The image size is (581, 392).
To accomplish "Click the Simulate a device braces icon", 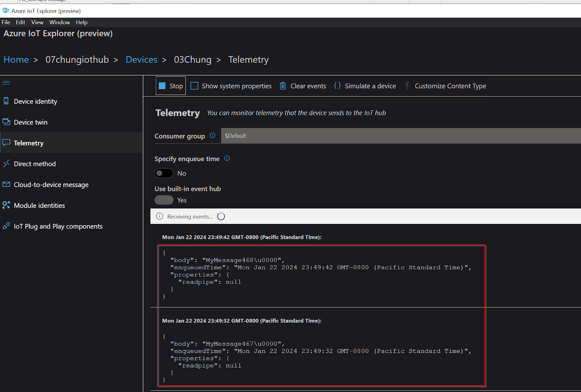I will 337,86.
